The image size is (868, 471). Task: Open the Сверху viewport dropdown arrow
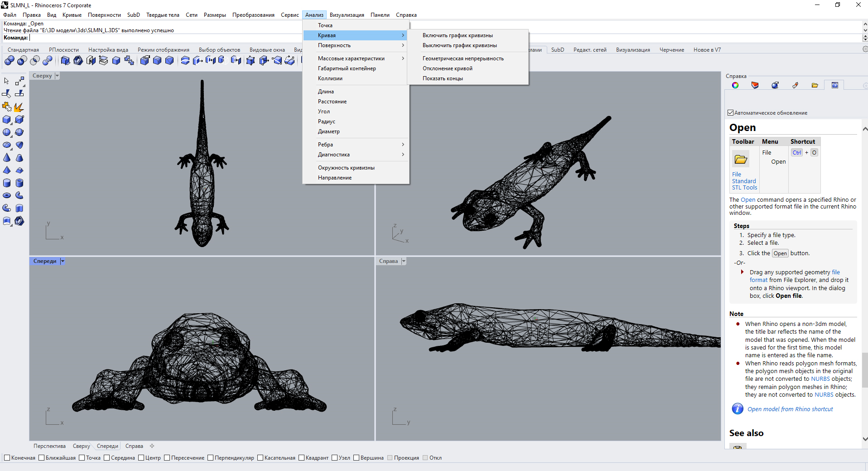(x=57, y=76)
